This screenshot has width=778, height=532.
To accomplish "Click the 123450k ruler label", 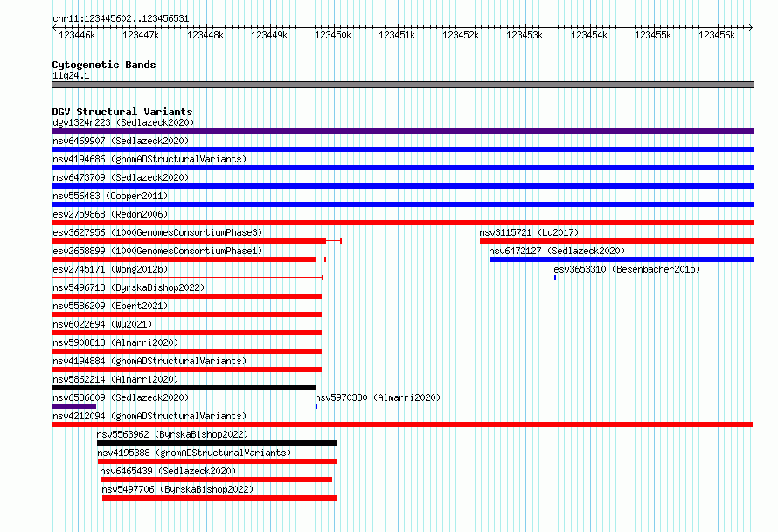I will click(x=333, y=35).
